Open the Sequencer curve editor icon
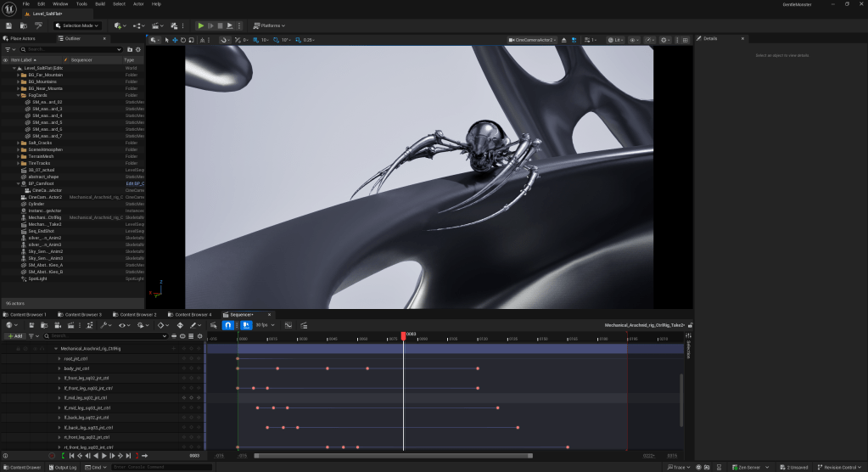 (x=288, y=325)
